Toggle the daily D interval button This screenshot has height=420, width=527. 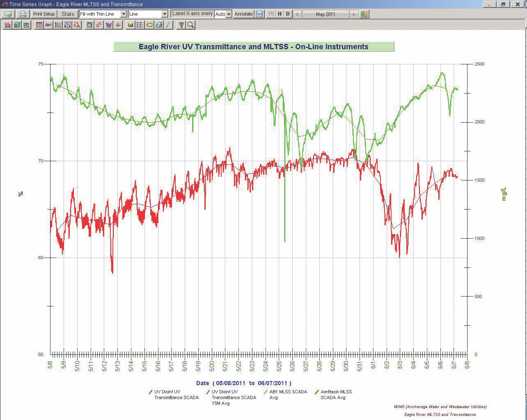tap(288, 14)
